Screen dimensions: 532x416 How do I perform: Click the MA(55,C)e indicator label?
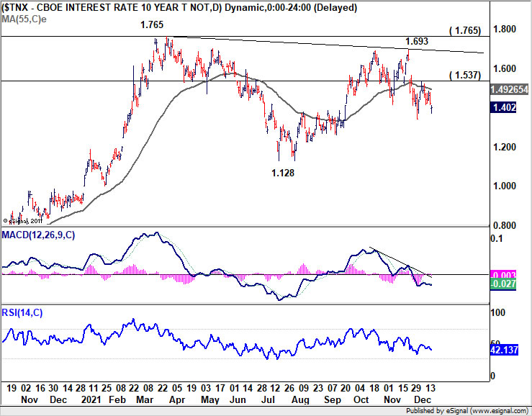[24, 19]
